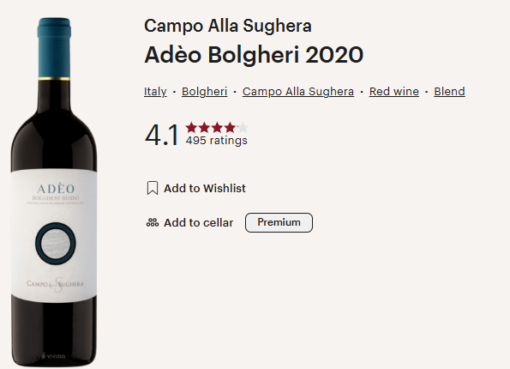This screenshot has width=510, height=369.
Task: Click the 4.1 average rating score
Action: point(162,135)
